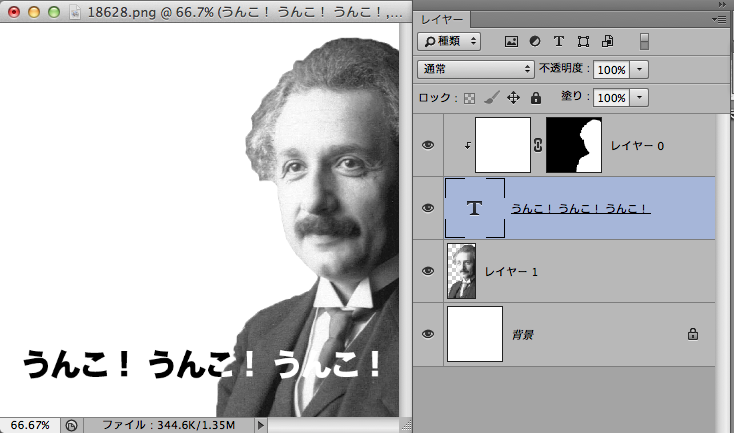The height and width of the screenshot is (433, 734).
Task: Hide the うんこ！ text layer
Action: click(427, 208)
